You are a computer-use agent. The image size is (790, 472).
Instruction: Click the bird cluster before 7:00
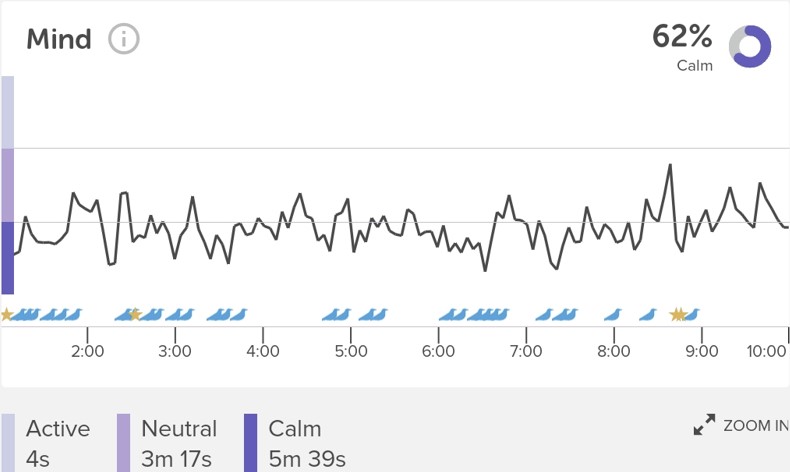tap(488, 315)
